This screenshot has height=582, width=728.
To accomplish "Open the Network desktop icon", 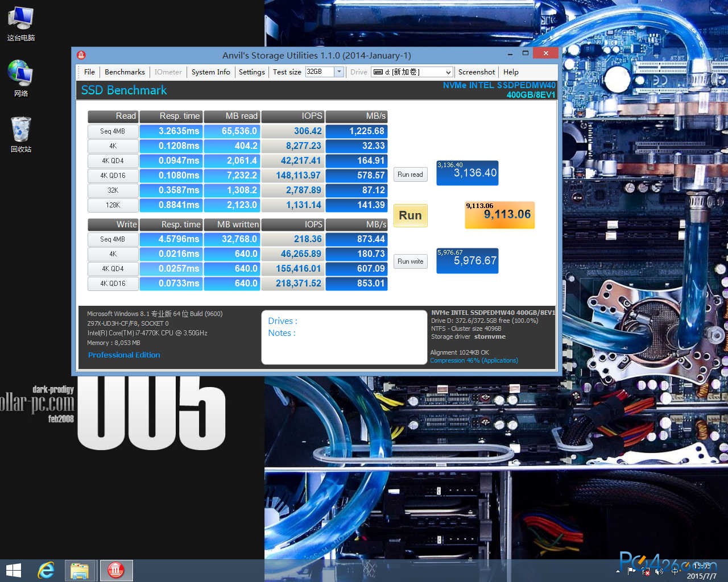I will click(x=21, y=78).
